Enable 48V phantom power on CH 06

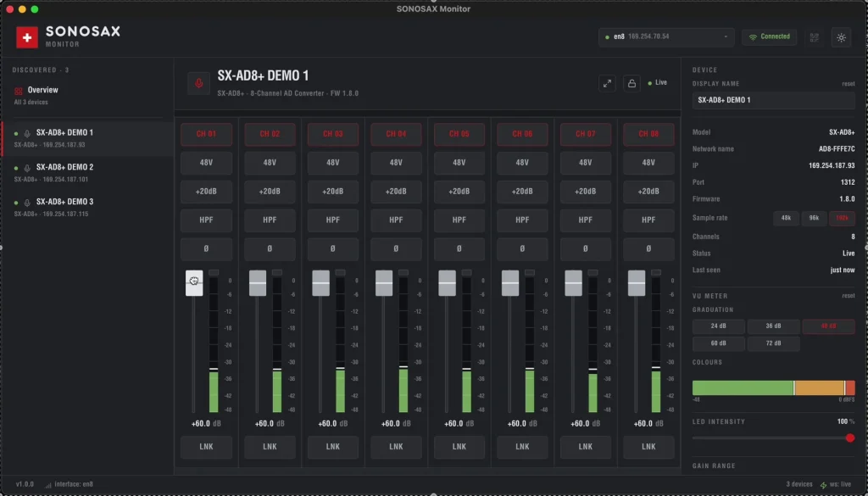pyautogui.click(x=522, y=163)
